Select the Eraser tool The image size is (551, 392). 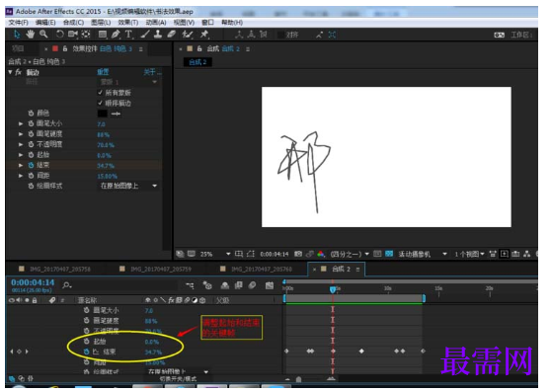pos(171,35)
